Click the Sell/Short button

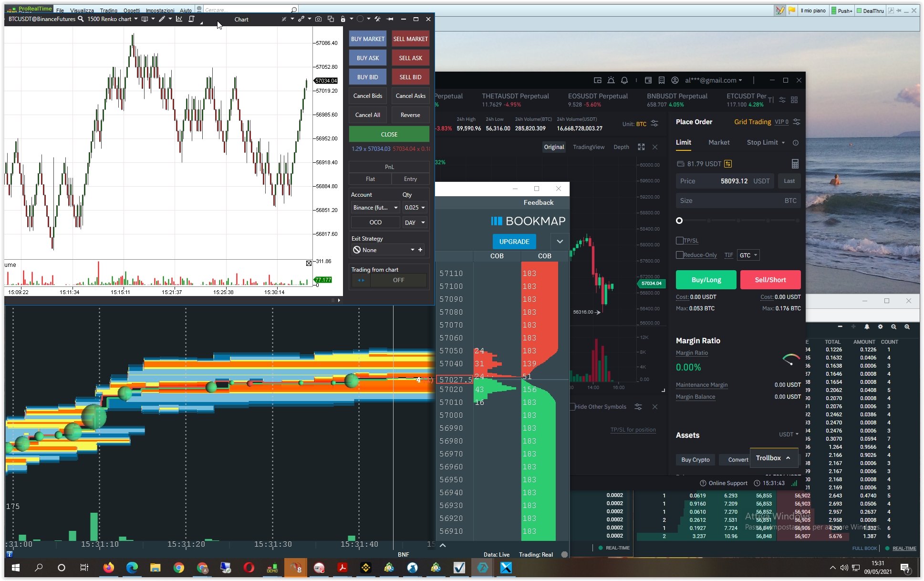point(770,280)
